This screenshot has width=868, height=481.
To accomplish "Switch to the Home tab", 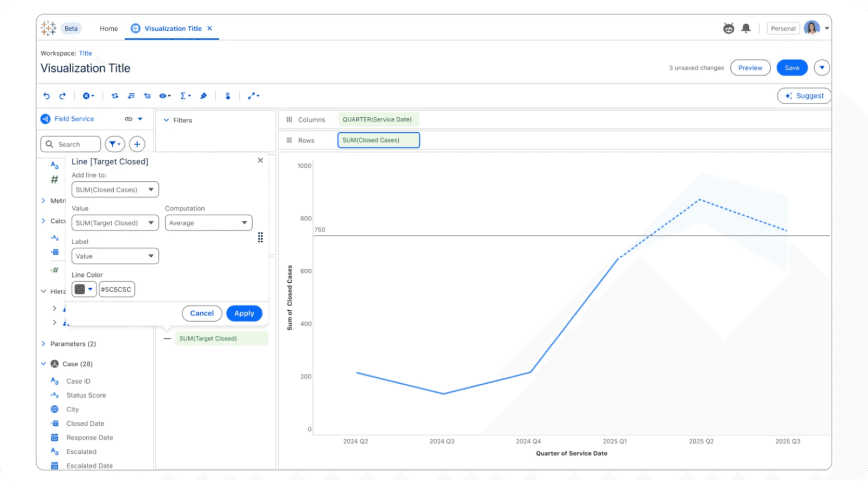I will point(108,29).
